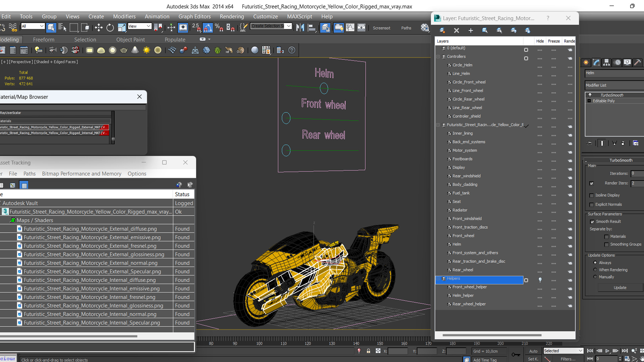
Task: Delete highlighted layer with X icon
Action: click(x=457, y=31)
